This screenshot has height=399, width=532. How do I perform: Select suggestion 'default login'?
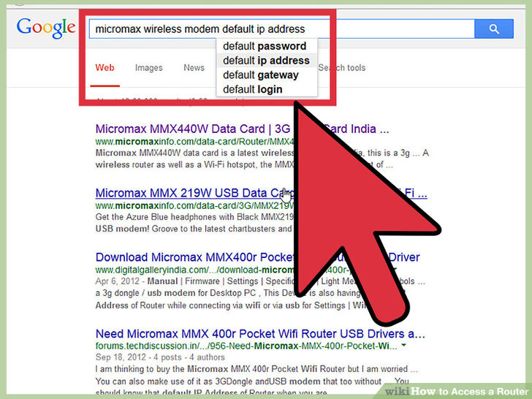tap(252, 90)
